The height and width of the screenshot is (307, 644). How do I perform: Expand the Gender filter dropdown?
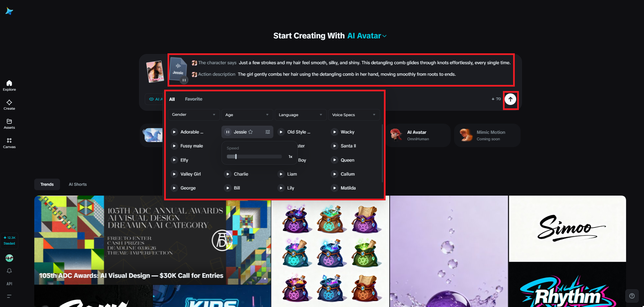click(x=194, y=115)
